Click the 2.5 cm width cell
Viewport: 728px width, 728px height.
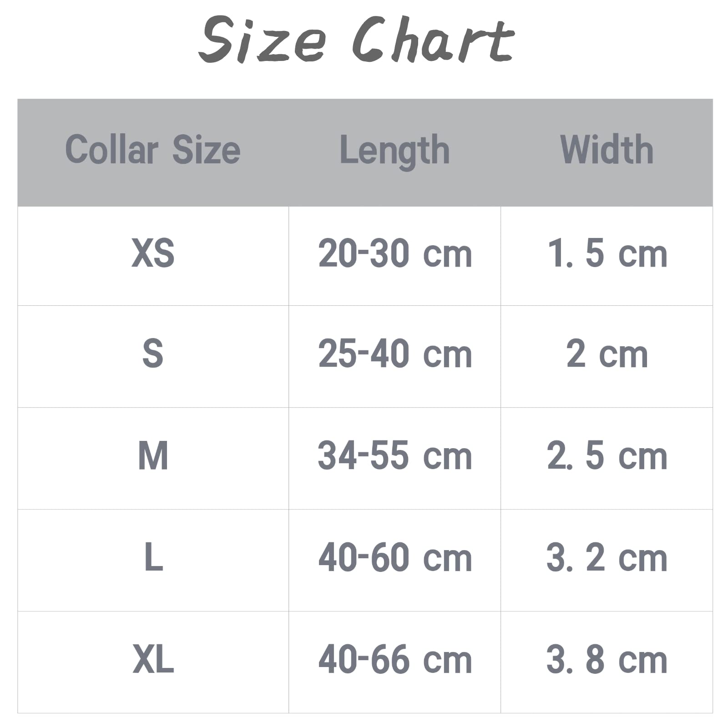[607, 456]
